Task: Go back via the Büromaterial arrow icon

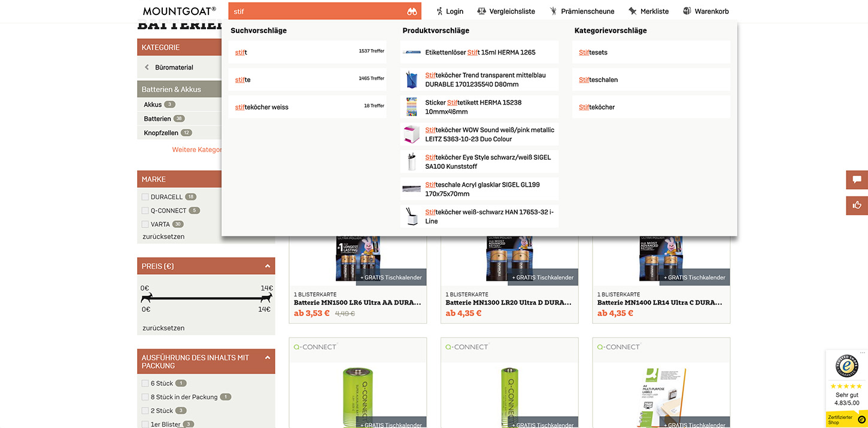Action: (147, 67)
